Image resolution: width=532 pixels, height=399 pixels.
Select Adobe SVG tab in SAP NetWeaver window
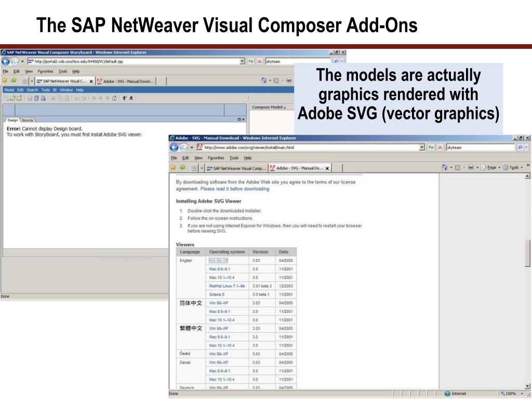click(x=126, y=82)
